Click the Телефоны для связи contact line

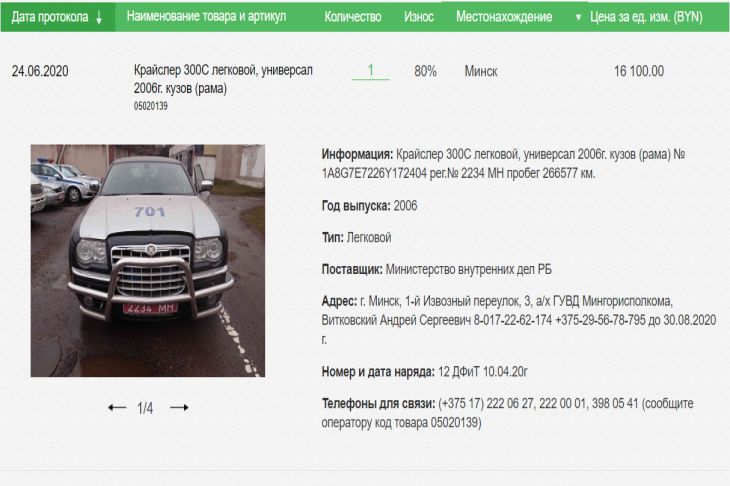[507, 412]
